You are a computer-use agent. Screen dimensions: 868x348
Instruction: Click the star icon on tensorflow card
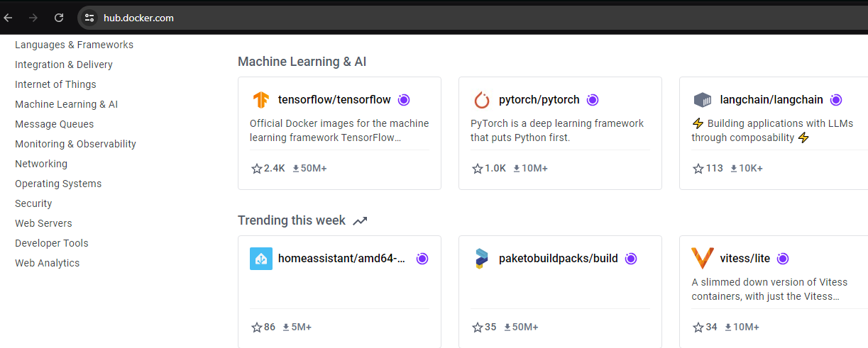pos(257,169)
